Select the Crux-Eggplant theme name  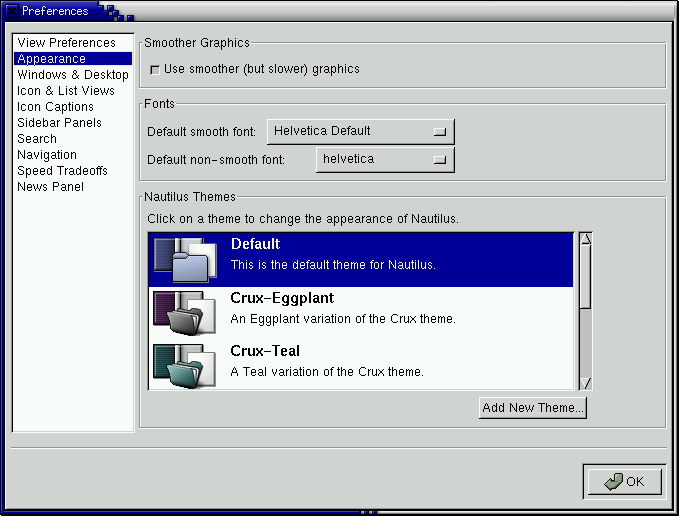(x=282, y=298)
